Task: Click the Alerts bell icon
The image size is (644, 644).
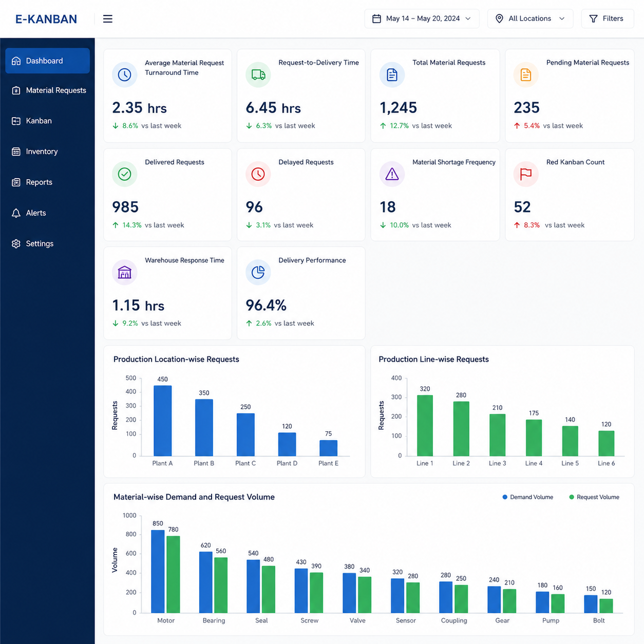Action: 16,213
